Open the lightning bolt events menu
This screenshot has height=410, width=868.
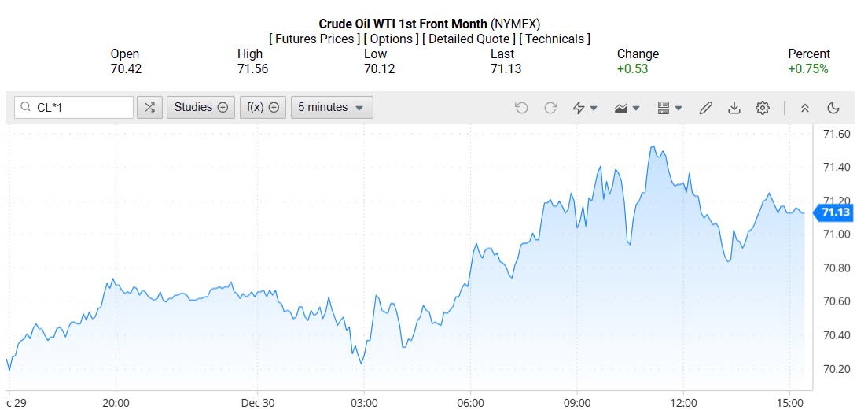click(584, 108)
